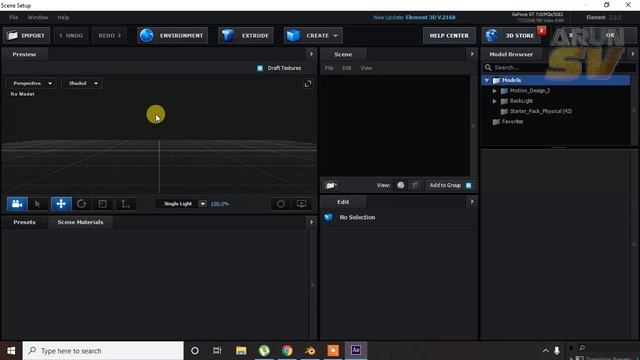Switch to the Presets tab
The image size is (640, 360).
pos(24,222)
